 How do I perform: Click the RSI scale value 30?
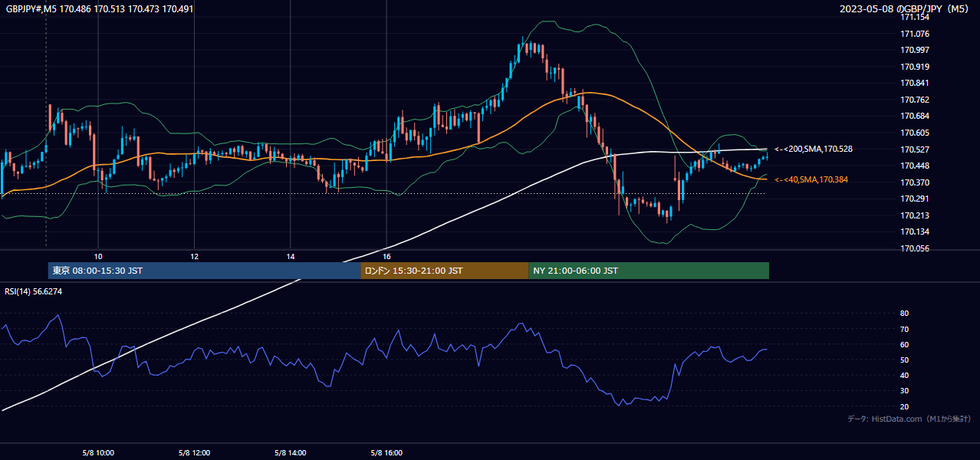pos(904,391)
